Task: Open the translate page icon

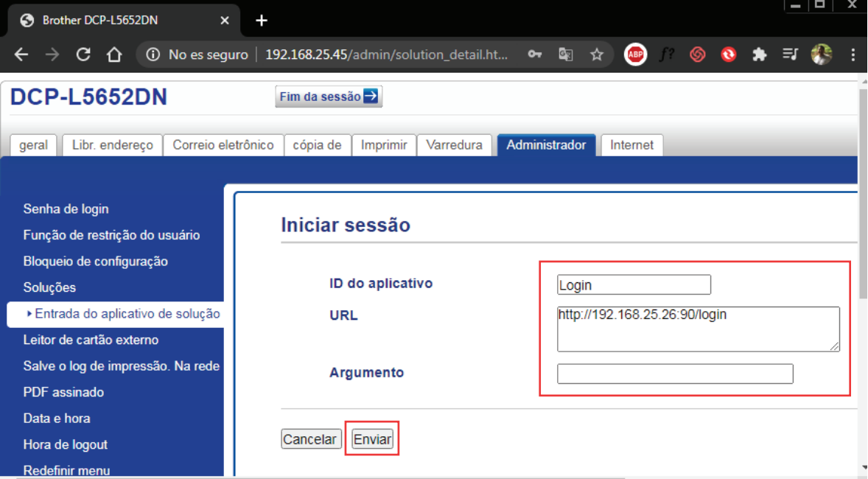Action: click(x=566, y=55)
